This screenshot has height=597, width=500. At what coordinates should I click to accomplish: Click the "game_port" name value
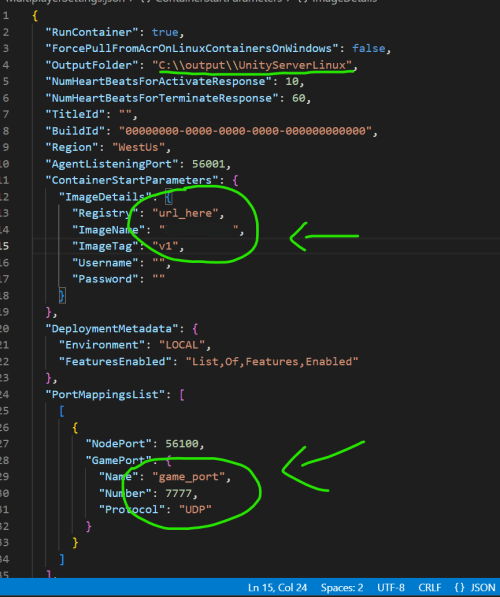click(x=188, y=476)
